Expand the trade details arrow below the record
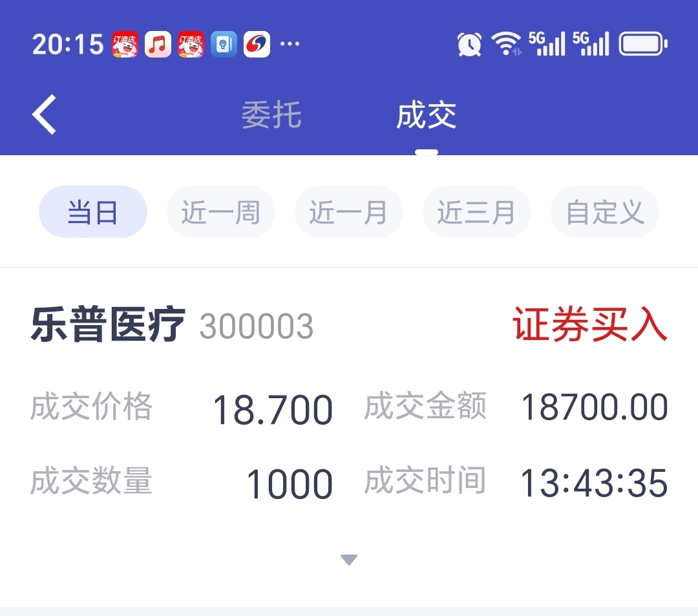Image resolution: width=698 pixels, height=616 pixels. [x=349, y=560]
